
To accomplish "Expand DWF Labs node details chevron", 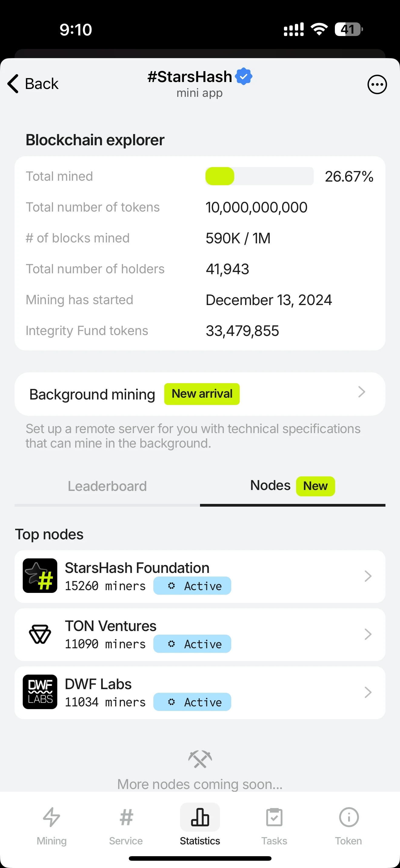I will (368, 692).
